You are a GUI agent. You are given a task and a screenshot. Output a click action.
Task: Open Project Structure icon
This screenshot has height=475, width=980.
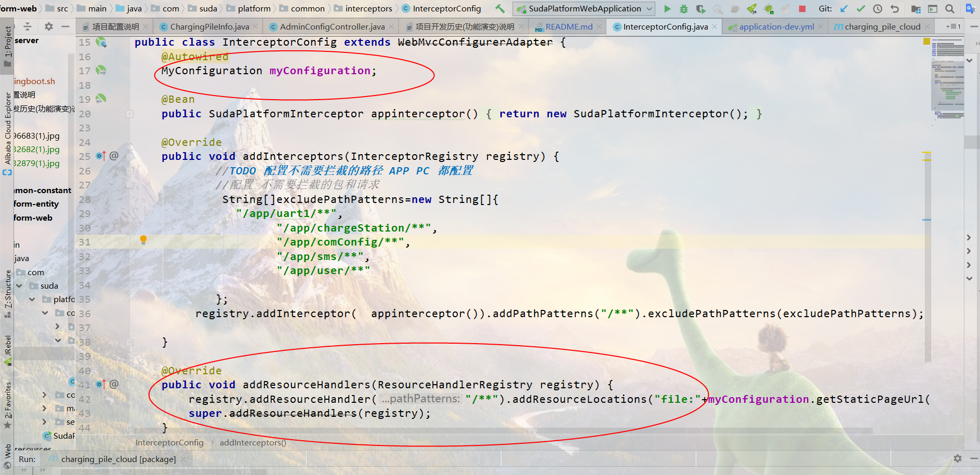pyautogui.click(x=916, y=9)
